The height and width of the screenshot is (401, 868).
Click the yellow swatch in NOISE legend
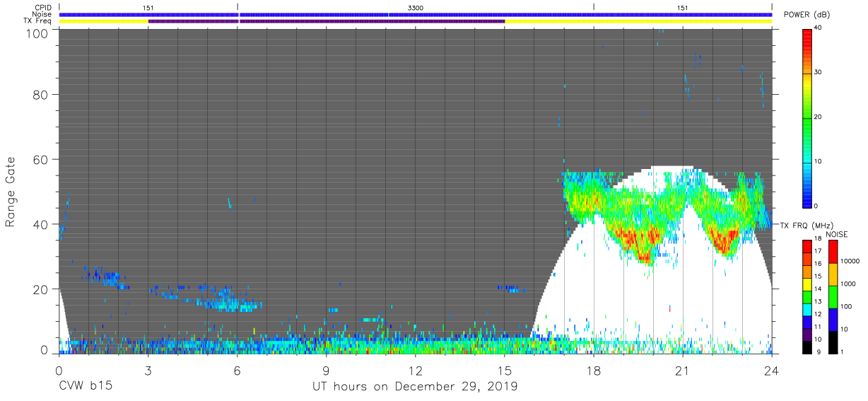pos(833,274)
